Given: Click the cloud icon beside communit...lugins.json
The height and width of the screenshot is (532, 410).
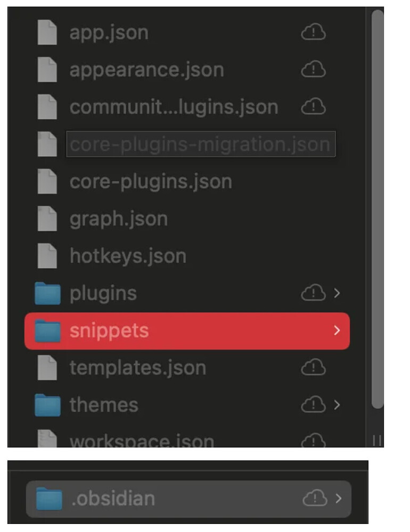Looking at the screenshot, I should (313, 107).
